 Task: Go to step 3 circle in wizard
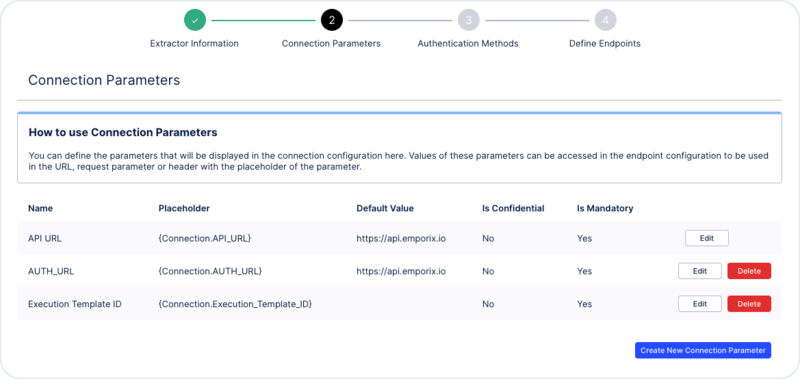coord(468,20)
